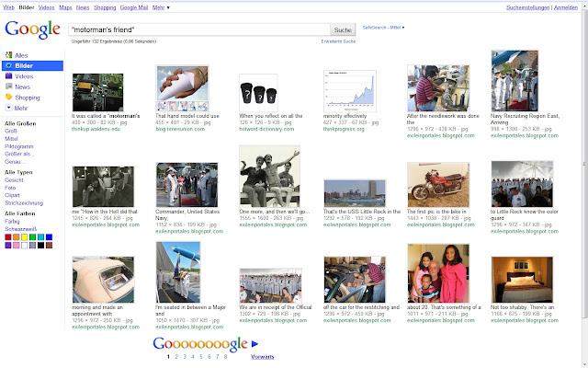
Task: Open Shopping from the sidebar icon
Action: [x=8, y=98]
